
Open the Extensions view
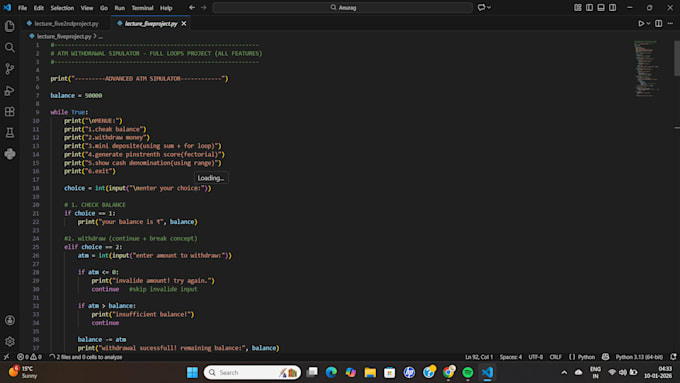point(10,111)
